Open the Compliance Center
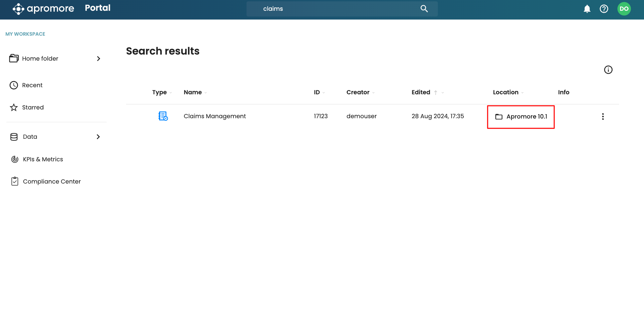The width and height of the screenshot is (644, 324). pyautogui.click(x=51, y=182)
